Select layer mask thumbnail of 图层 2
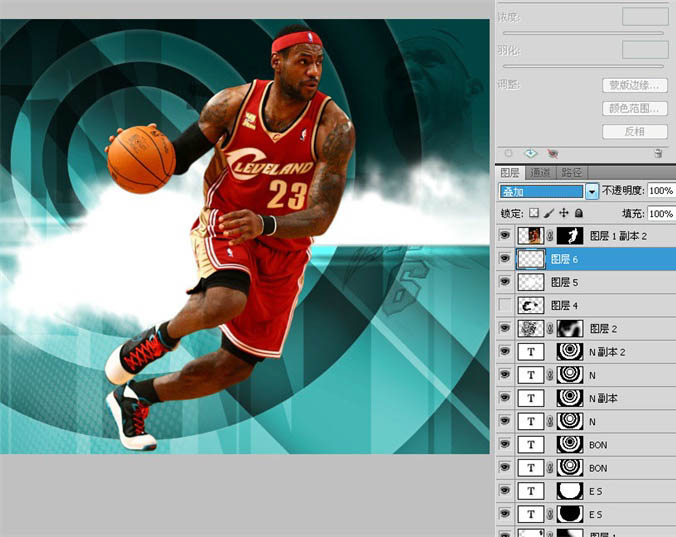Image resolution: width=676 pixels, height=537 pixels. 570,329
